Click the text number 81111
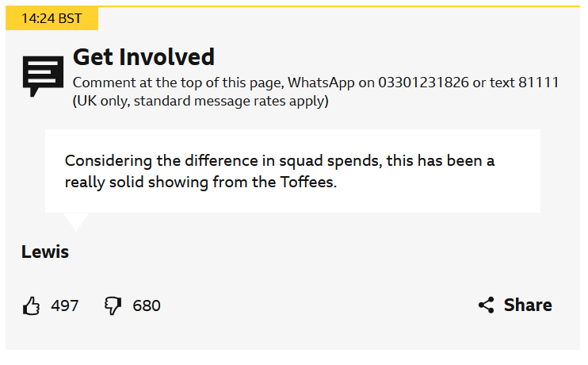 (539, 83)
